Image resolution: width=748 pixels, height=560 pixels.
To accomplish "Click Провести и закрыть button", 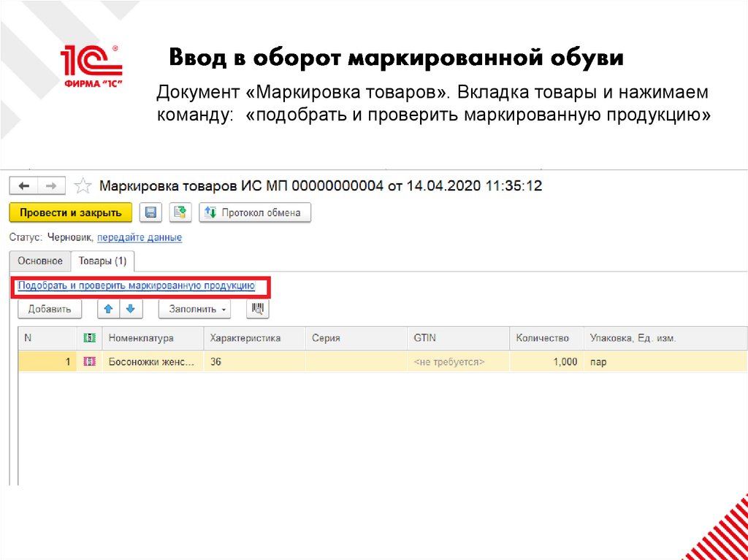I will [71, 212].
